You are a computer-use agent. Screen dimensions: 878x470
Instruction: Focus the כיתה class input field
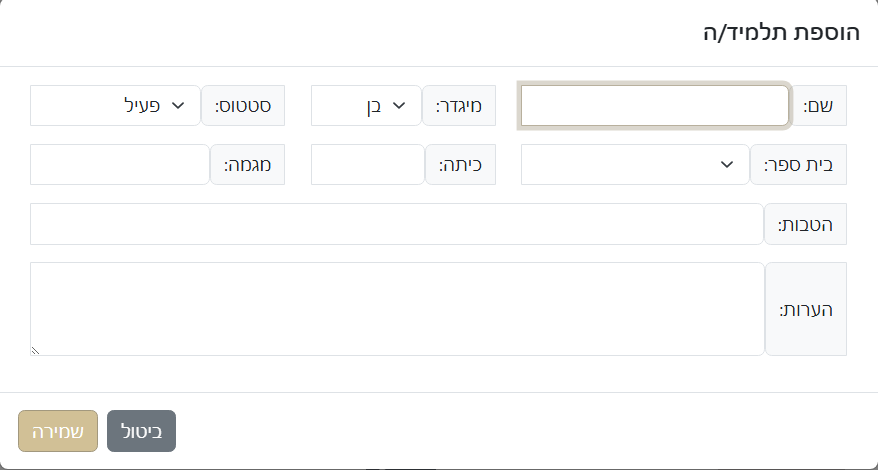click(367, 165)
